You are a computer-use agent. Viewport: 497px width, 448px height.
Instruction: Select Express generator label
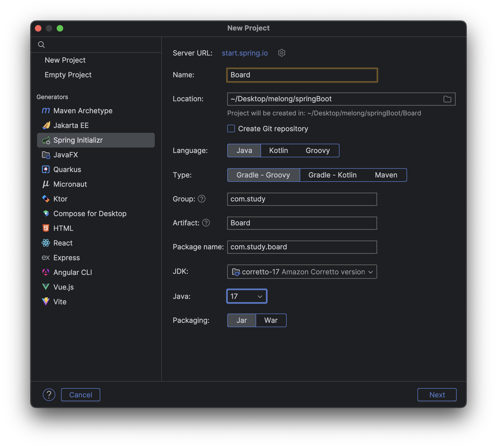click(67, 258)
